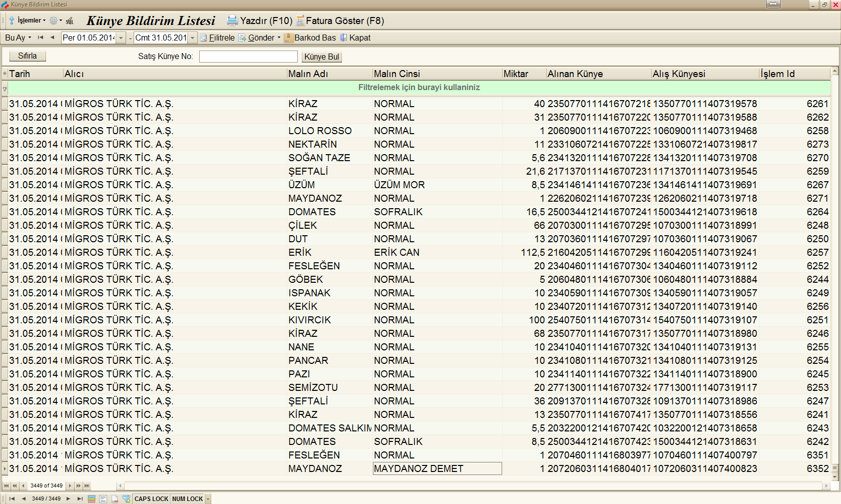Click the add filter funnel icon
This screenshot has width=841, height=504.
click(126, 498)
